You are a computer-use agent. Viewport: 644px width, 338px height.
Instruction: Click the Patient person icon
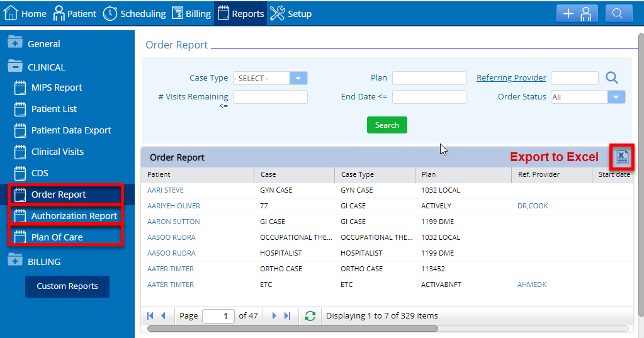point(59,13)
